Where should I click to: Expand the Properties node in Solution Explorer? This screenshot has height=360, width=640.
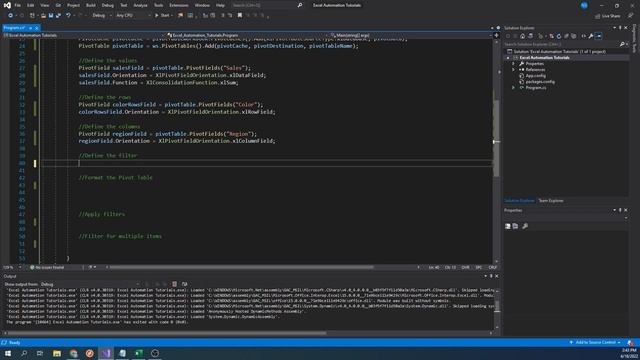(513, 64)
